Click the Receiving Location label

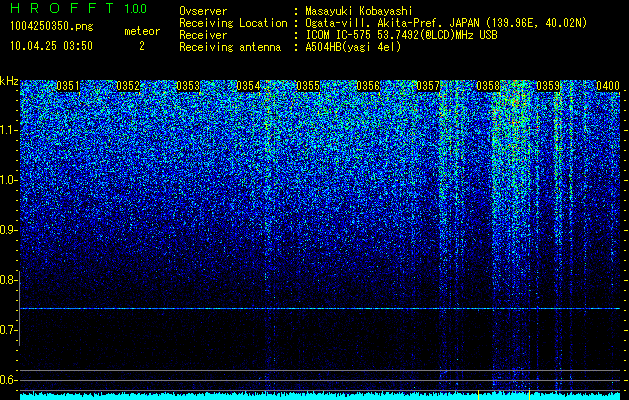click(x=233, y=24)
